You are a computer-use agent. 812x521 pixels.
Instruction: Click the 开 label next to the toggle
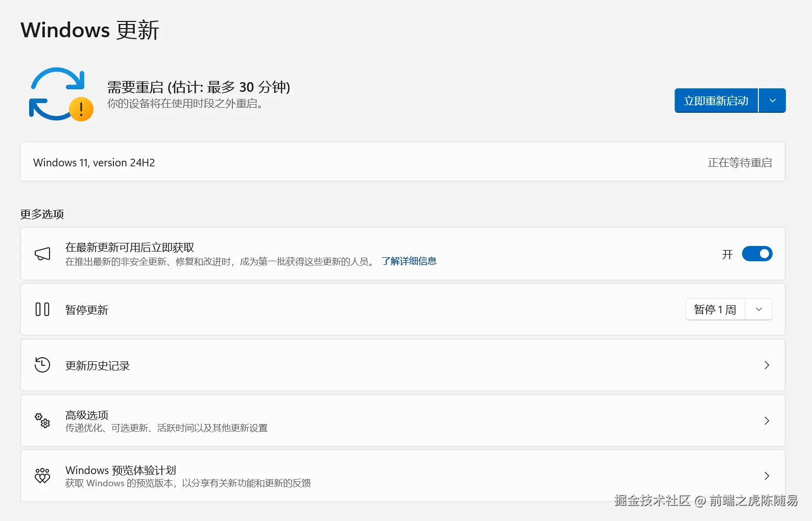tap(727, 254)
